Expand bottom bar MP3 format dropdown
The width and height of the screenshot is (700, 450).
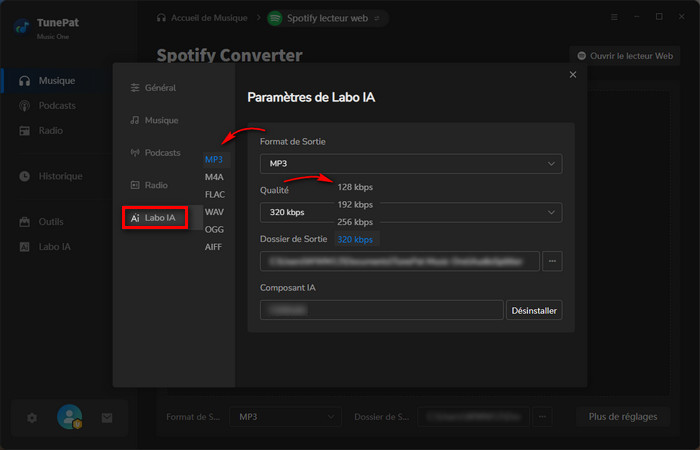(x=285, y=417)
